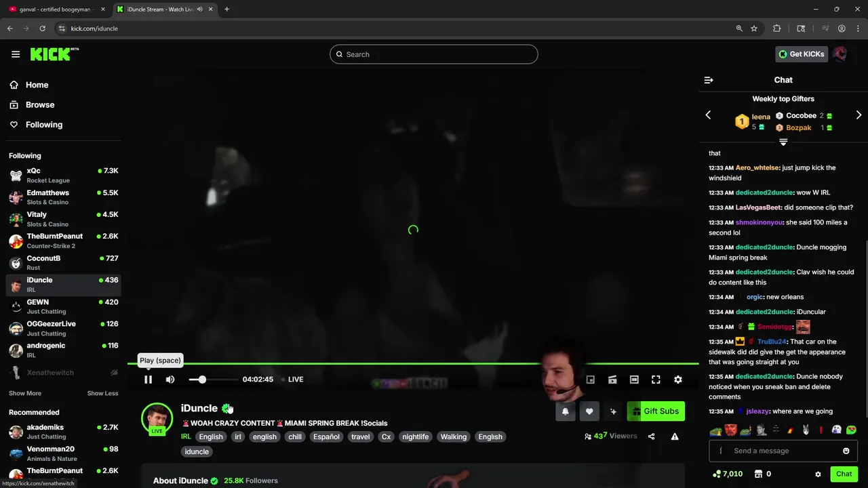Show the previous top gifters page
This screenshot has height=488, width=868.
pyautogui.click(x=708, y=115)
